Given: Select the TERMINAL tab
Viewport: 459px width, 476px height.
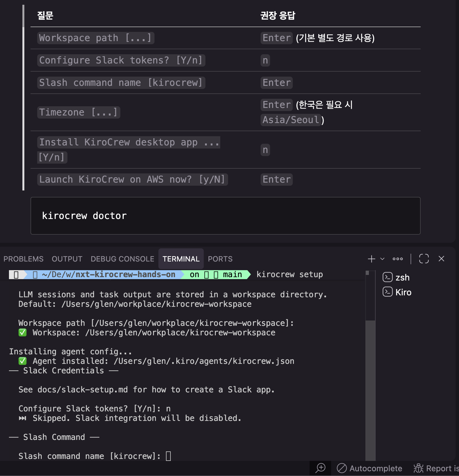Looking at the screenshot, I should coord(181,259).
